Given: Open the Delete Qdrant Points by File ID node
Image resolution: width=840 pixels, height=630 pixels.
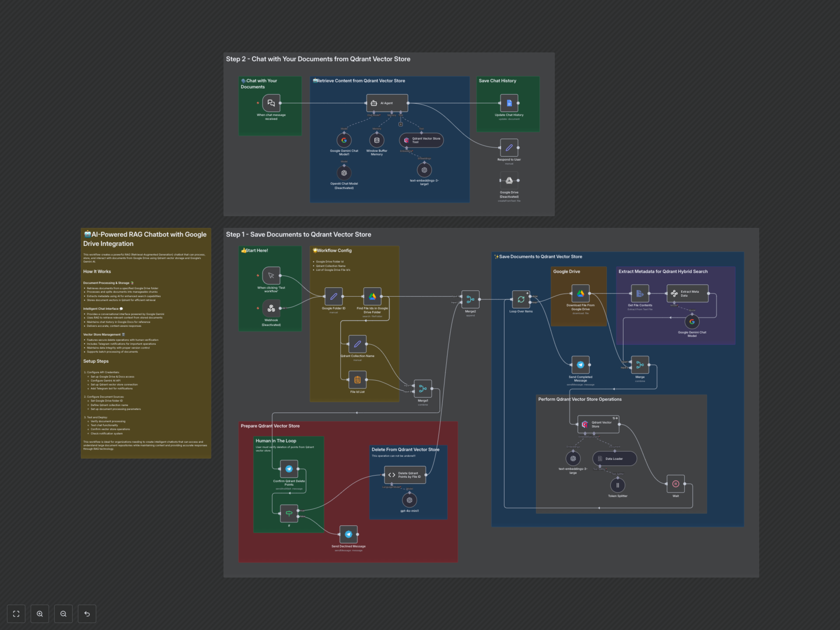Looking at the screenshot, I should 405,475.
